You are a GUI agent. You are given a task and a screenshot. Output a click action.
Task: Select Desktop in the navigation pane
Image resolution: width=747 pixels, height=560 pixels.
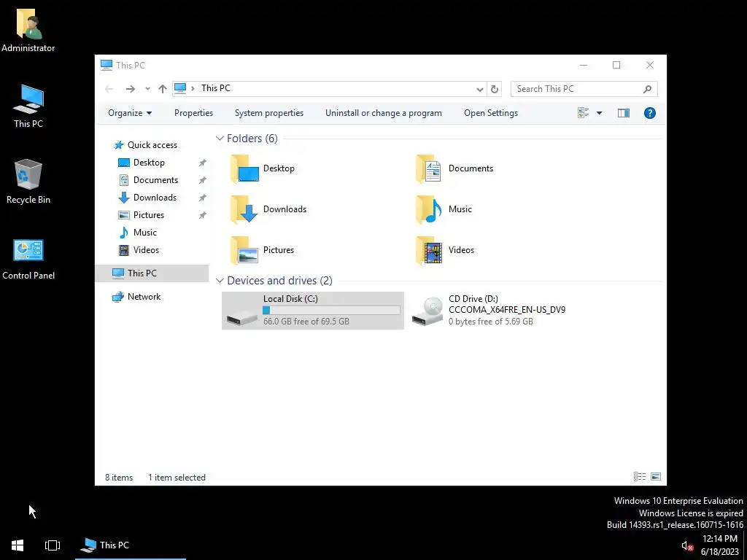tap(149, 163)
